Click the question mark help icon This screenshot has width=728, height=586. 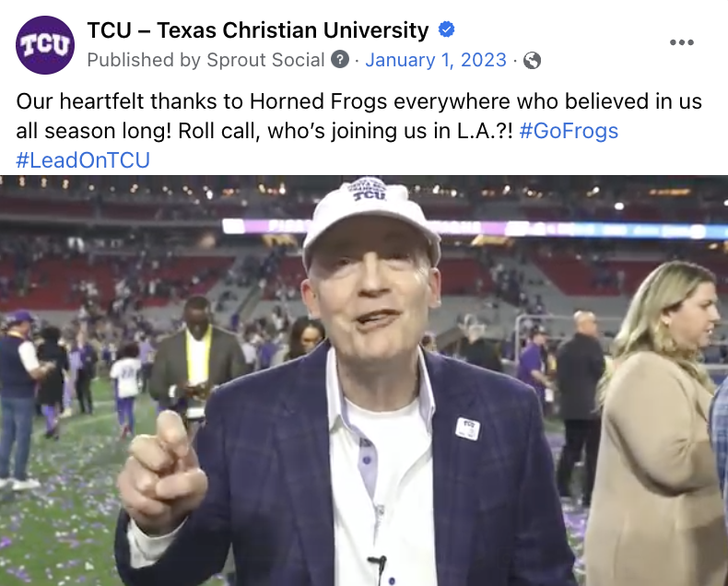click(x=340, y=61)
